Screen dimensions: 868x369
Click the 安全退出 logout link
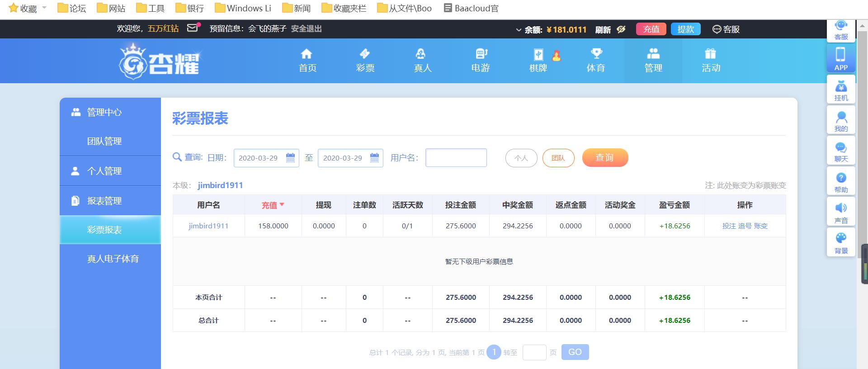(306, 28)
